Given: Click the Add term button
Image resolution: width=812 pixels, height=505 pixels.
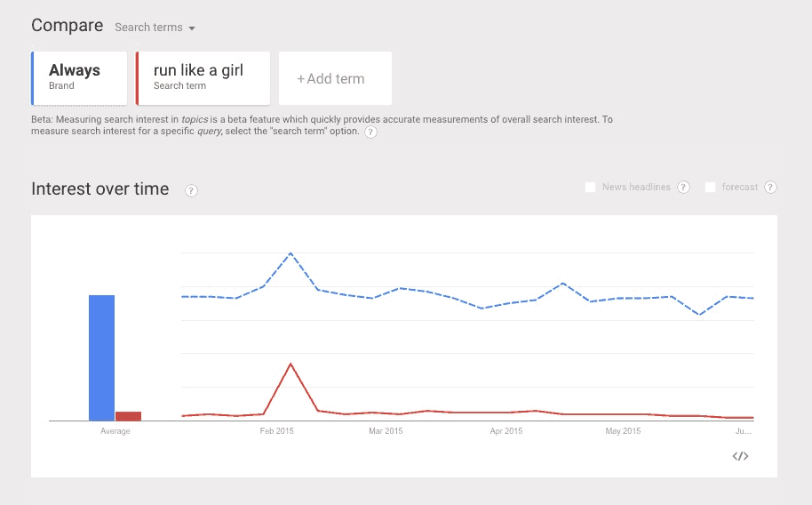Looking at the screenshot, I should 335,77.
